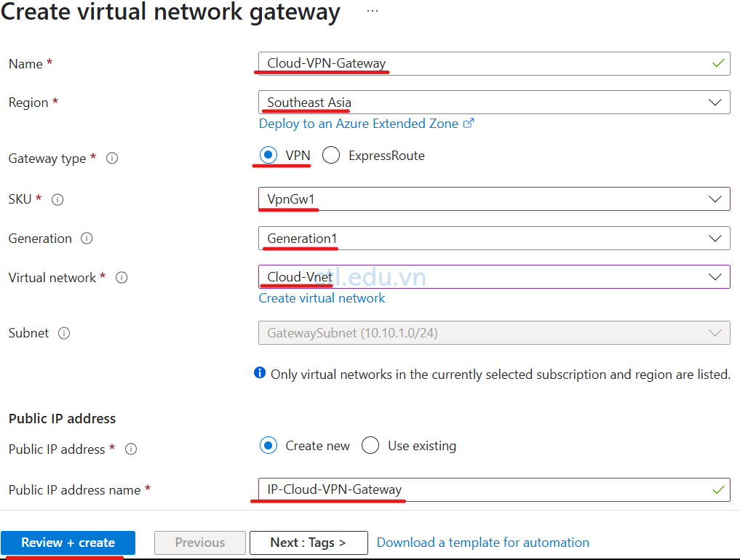Click the Review + create button
Image resolution: width=740 pixels, height=560 pixels.
click(x=68, y=543)
